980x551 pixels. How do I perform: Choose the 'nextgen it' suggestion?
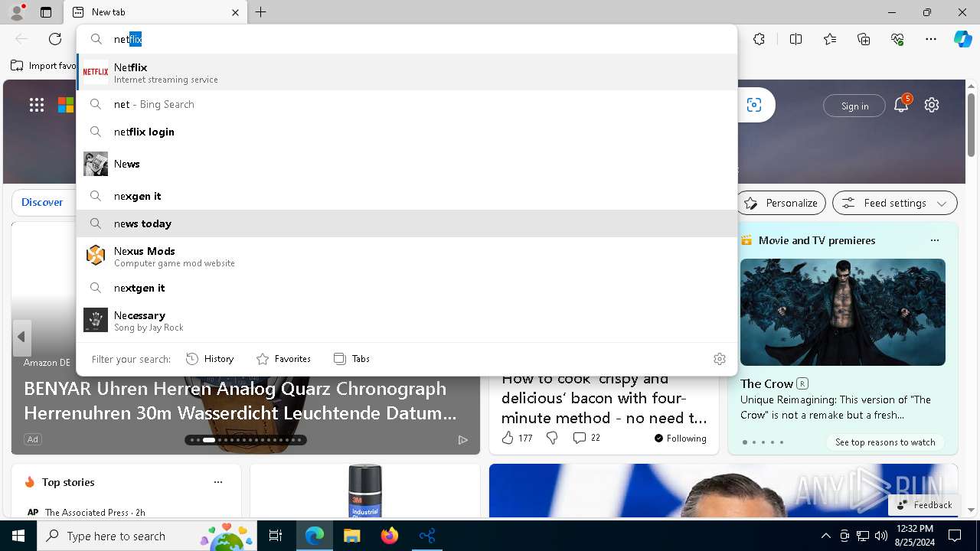point(407,288)
